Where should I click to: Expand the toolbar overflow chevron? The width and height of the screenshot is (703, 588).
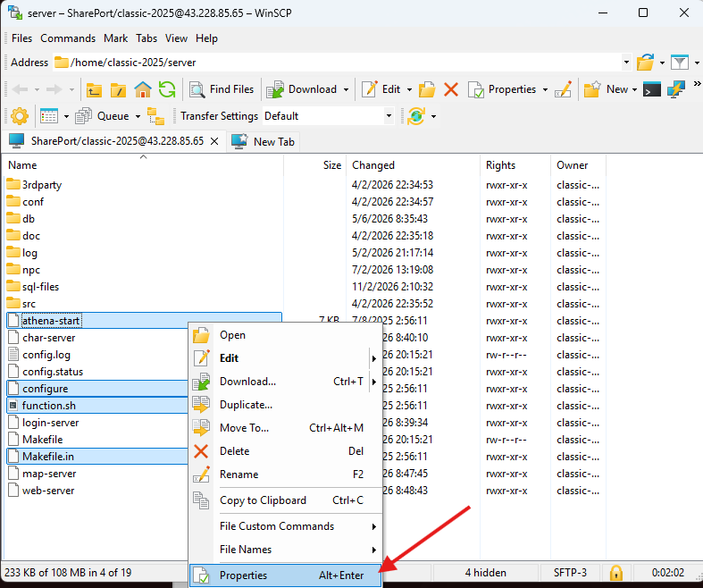tap(697, 84)
